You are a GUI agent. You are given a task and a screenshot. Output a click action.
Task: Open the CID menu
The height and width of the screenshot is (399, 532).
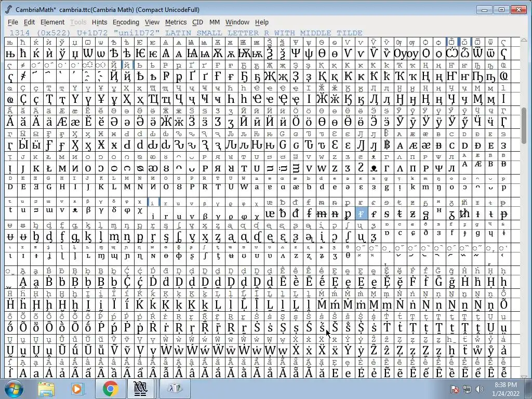(197, 22)
